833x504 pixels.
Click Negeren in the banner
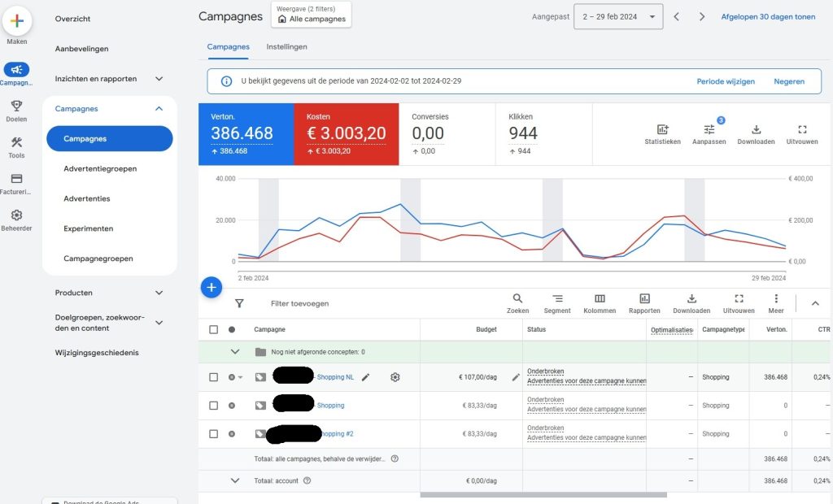click(789, 81)
